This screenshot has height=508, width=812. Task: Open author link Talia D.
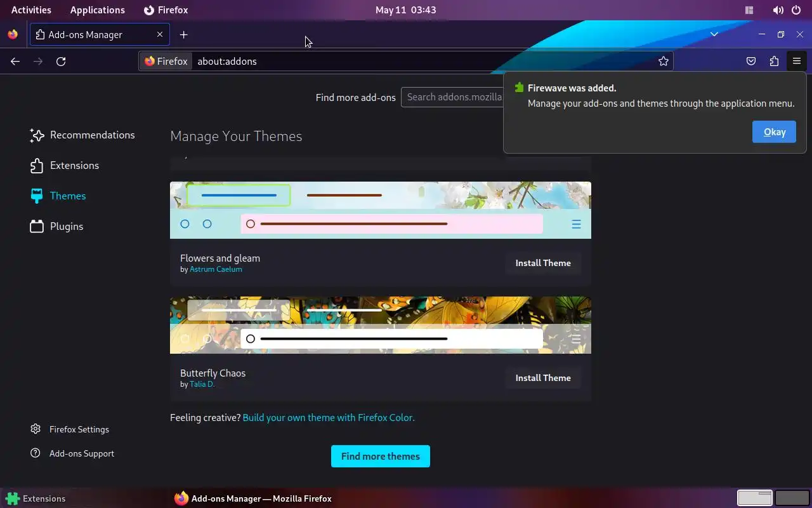202,384
